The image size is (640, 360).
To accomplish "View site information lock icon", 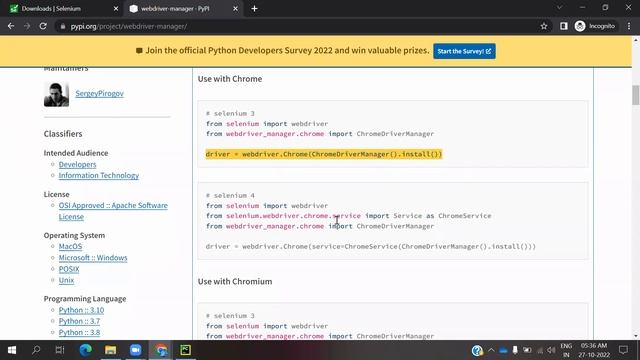I will 62,26.
